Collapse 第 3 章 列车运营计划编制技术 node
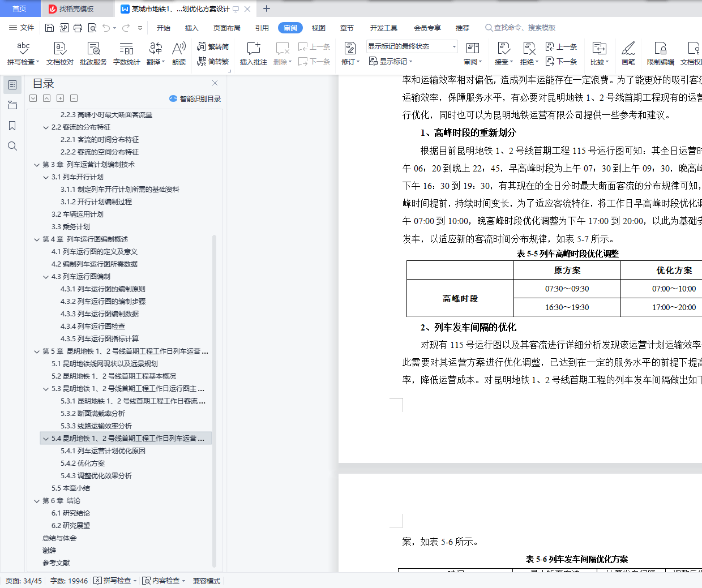Viewport: 702px width, 588px height. point(37,165)
